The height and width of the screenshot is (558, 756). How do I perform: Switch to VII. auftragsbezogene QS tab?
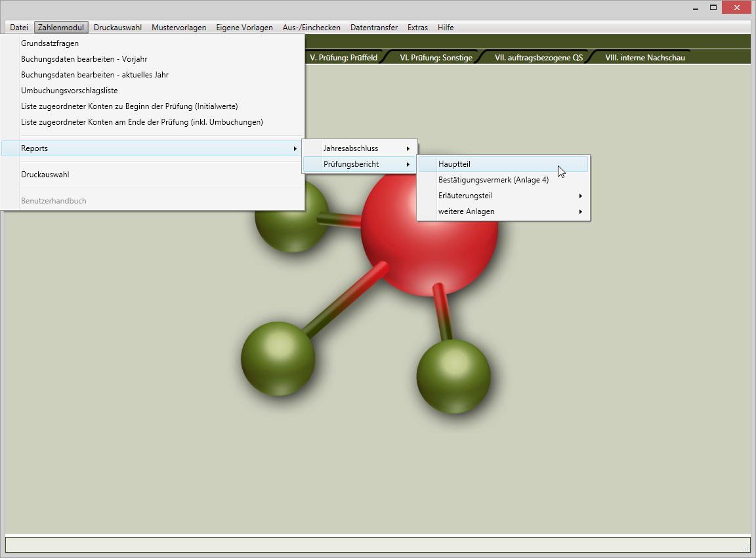538,58
